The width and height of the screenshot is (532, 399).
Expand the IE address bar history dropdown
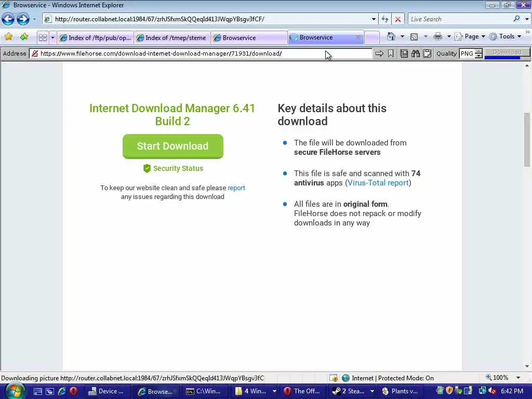374,19
